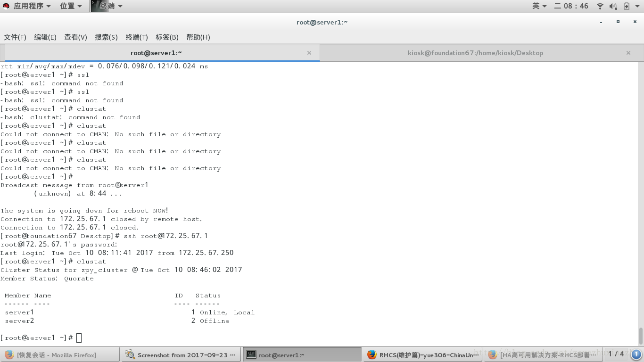Screen dimensions: 644x362
Task: Open the 文件(F) menu
Action: coord(15,37)
